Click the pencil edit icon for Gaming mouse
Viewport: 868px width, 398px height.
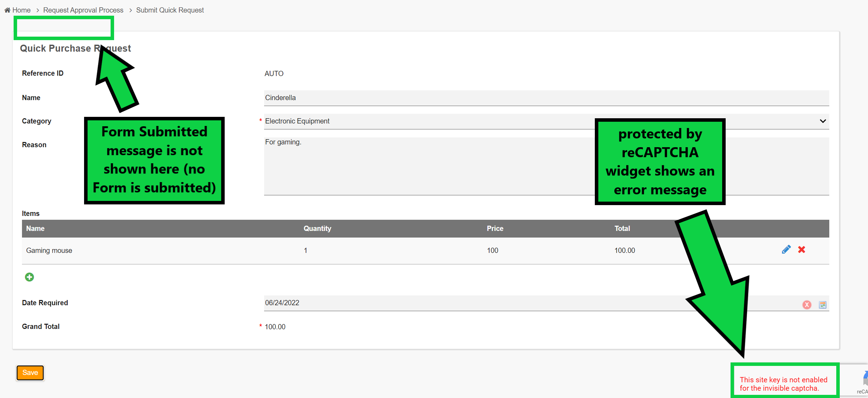(786, 249)
